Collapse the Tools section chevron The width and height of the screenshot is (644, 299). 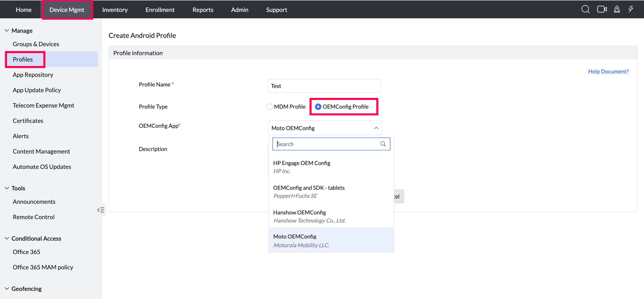coord(7,188)
